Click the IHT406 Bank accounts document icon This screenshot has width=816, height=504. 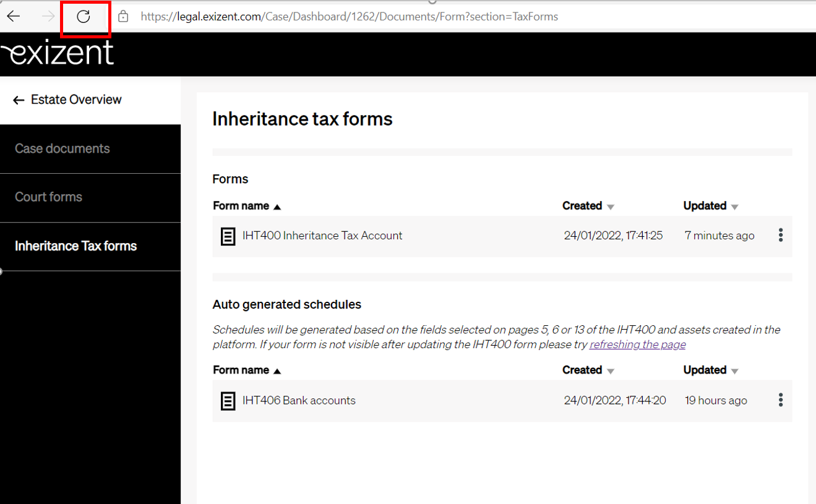pos(228,400)
